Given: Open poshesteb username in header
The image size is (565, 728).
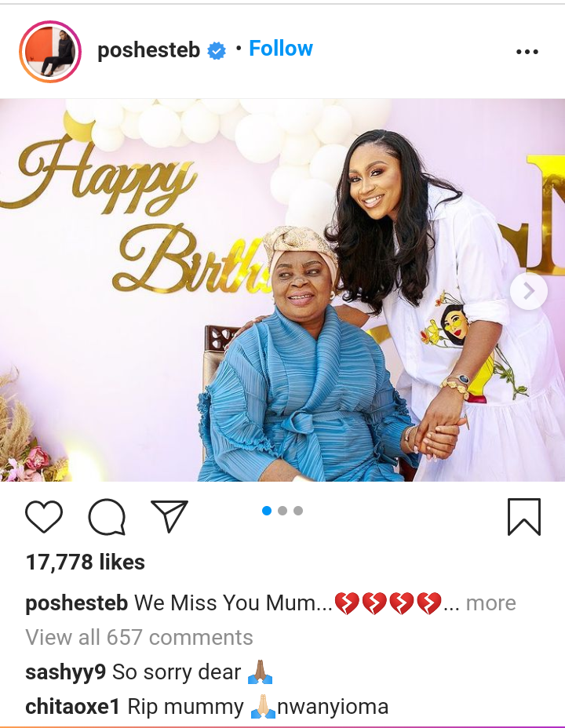Looking at the screenshot, I should pyautogui.click(x=148, y=50).
